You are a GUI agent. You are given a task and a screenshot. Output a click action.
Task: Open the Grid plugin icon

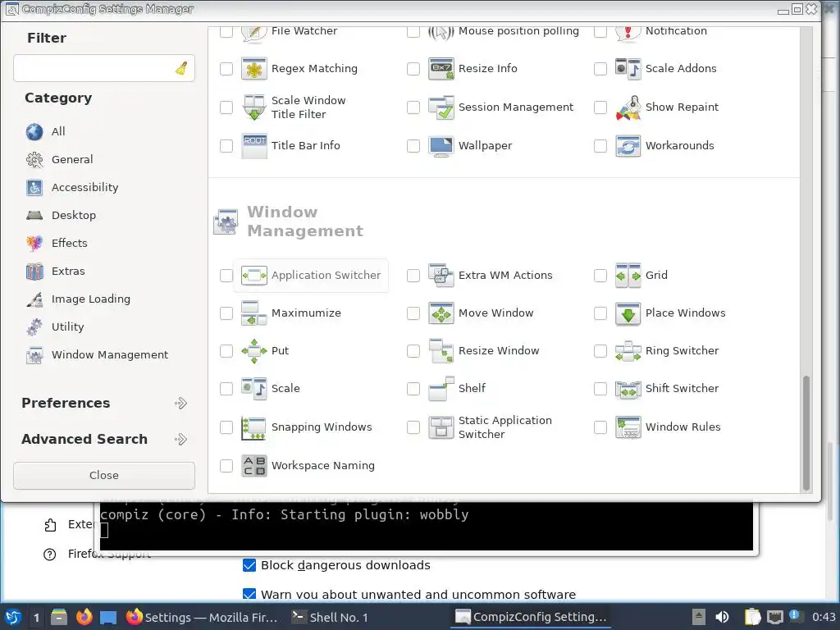tap(628, 276)
